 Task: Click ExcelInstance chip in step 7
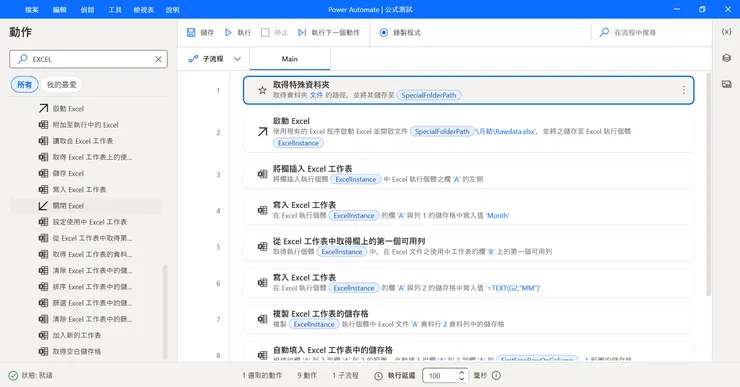tap(314, 324)
